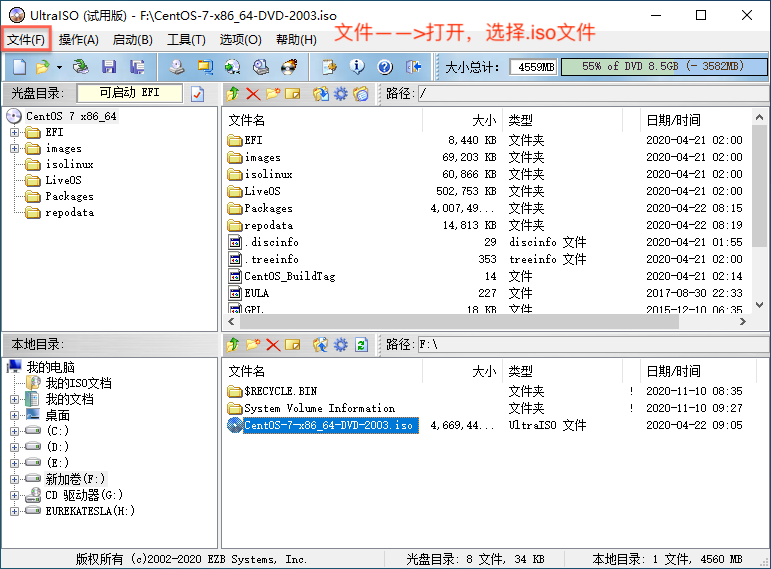
Task: Click the New blank ISO file icon
Action: [x=20, y=66]
